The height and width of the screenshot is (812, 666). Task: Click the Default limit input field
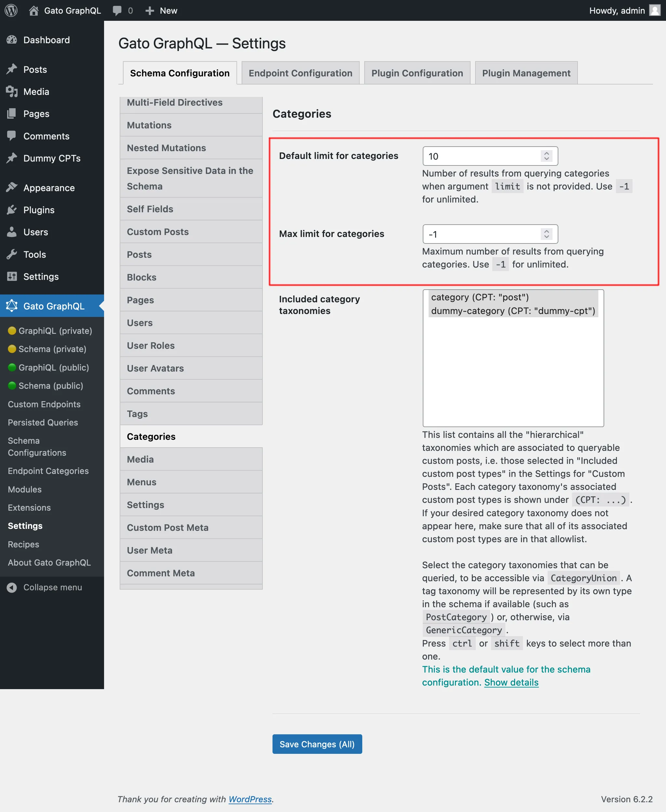pyautogui.click(x=489, y=156)
